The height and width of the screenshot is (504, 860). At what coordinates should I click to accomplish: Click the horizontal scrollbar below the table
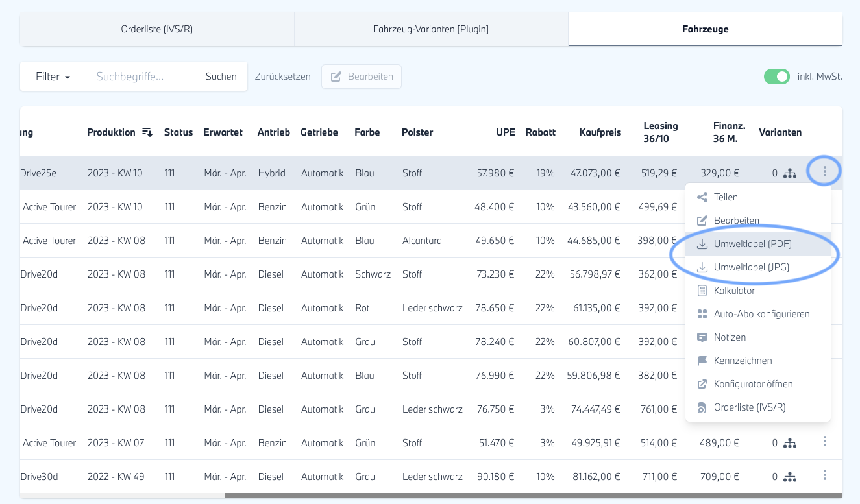coord(533,496)
